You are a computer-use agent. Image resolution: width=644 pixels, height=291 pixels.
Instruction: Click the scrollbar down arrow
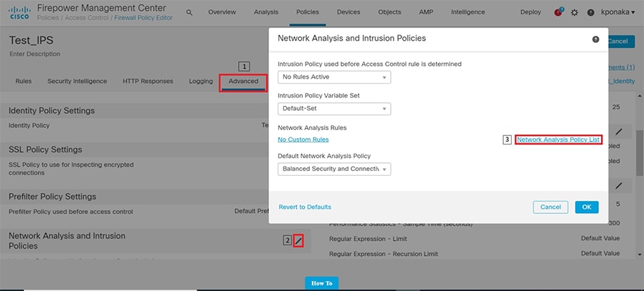[x=640, y=254]
